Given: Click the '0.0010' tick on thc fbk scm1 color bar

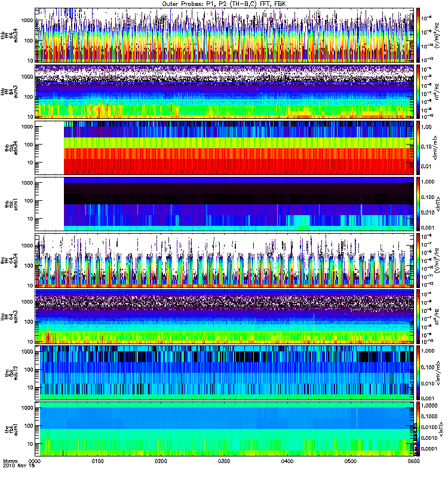Looking at the screenshot, I should 429,438.
